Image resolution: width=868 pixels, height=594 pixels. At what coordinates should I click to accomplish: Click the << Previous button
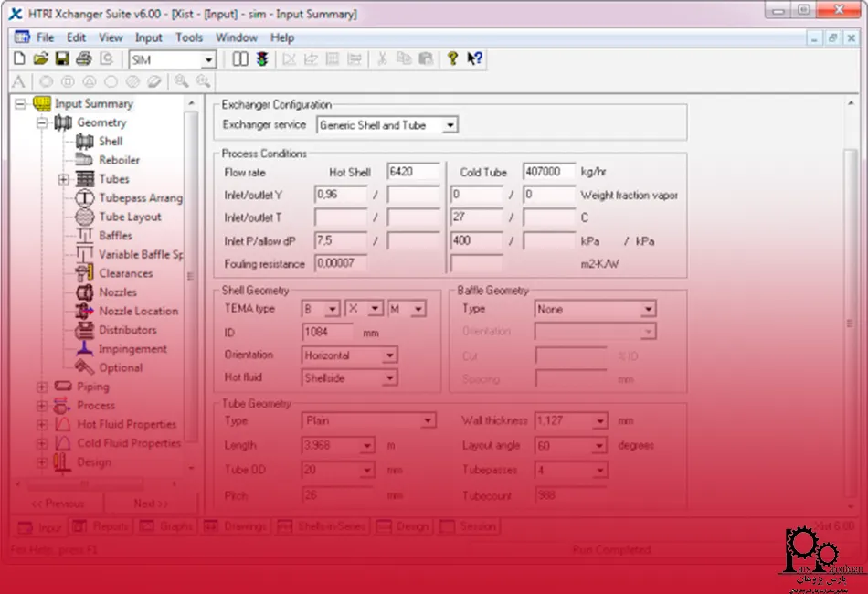[x=58, y=504]
